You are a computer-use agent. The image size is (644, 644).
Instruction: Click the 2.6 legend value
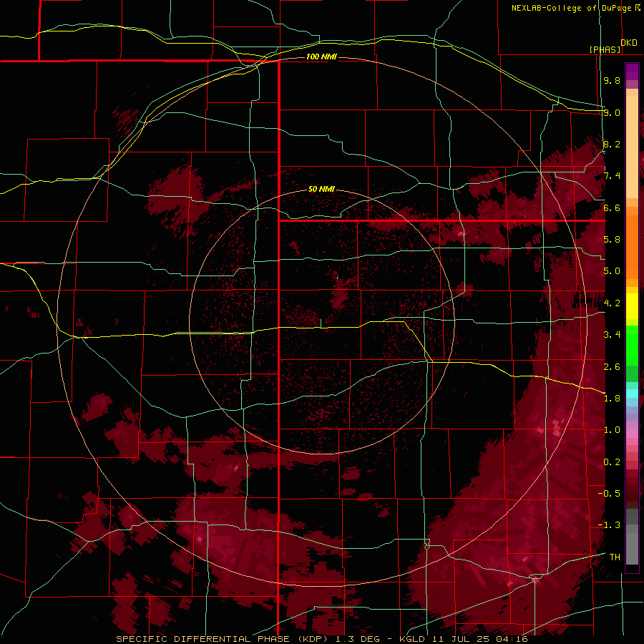[x=612, y=367]
